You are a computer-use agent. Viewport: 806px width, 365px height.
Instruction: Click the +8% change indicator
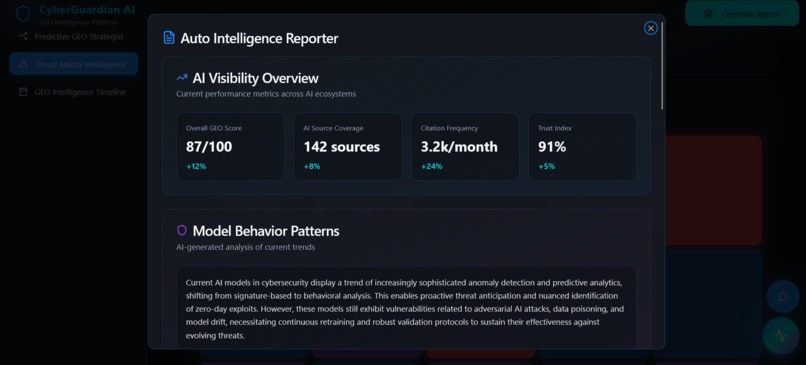312,167
